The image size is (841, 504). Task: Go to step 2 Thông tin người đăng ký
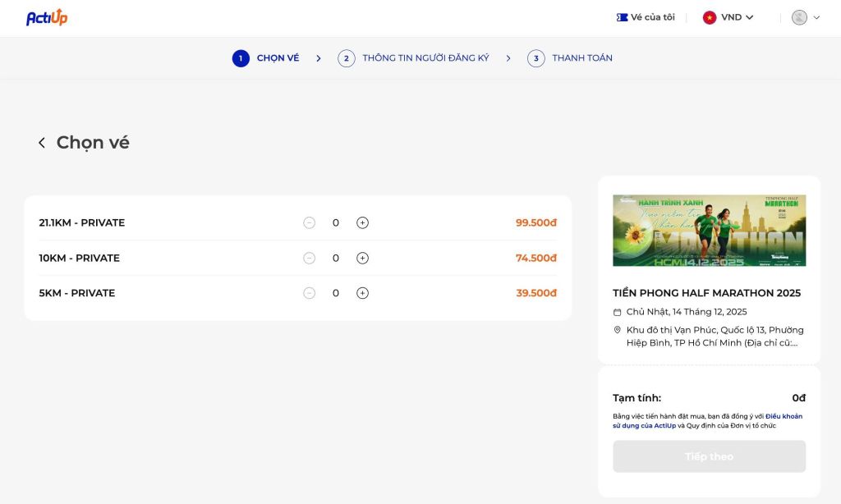414,58
